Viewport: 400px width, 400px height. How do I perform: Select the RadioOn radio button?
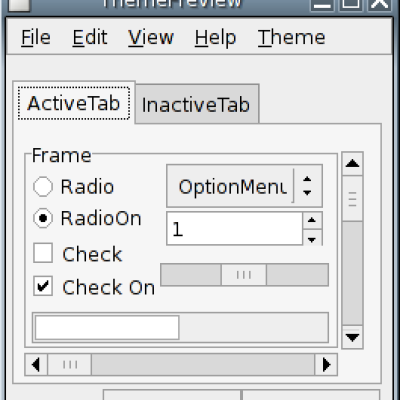click(87, 218)
